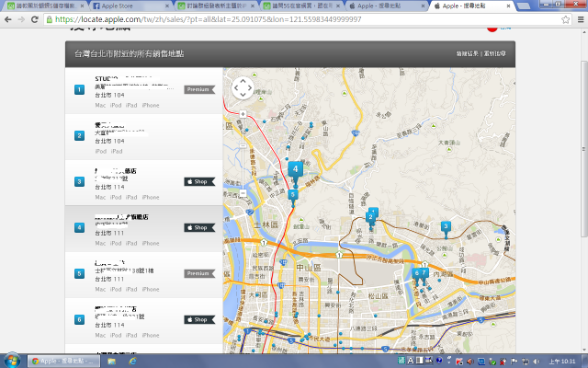Click the number 4 badge in results list
588x368 pixels.
[79, 227]
